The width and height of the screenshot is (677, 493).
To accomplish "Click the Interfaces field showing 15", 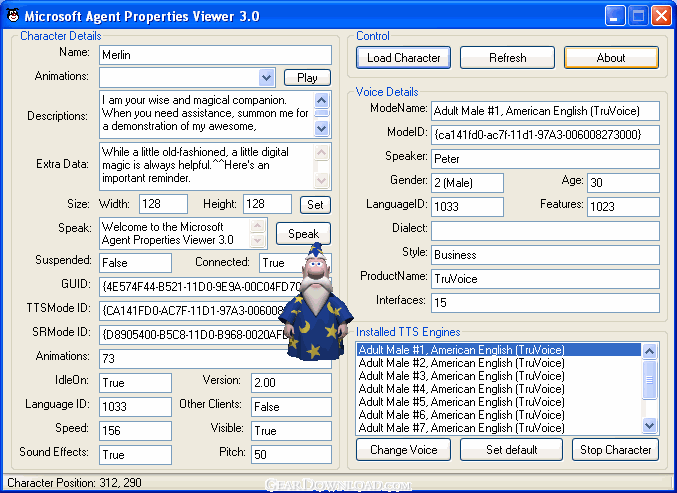I will [545, 303].
